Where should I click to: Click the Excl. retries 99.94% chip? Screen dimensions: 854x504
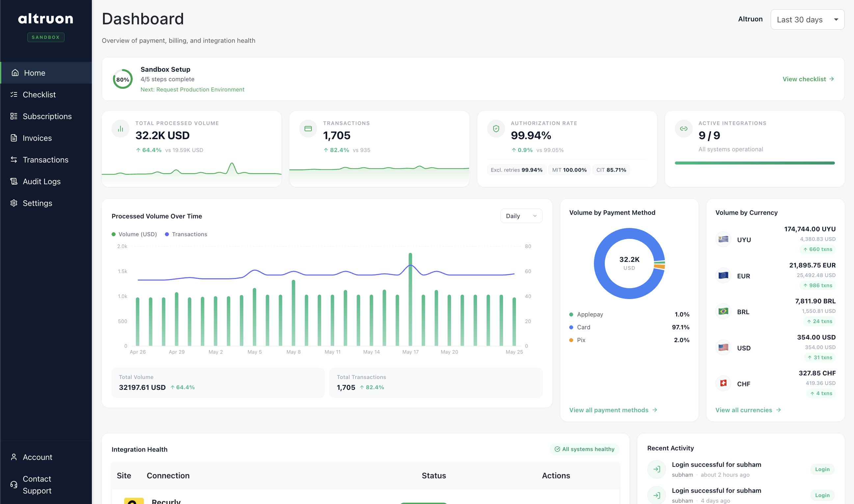(517, 170)
